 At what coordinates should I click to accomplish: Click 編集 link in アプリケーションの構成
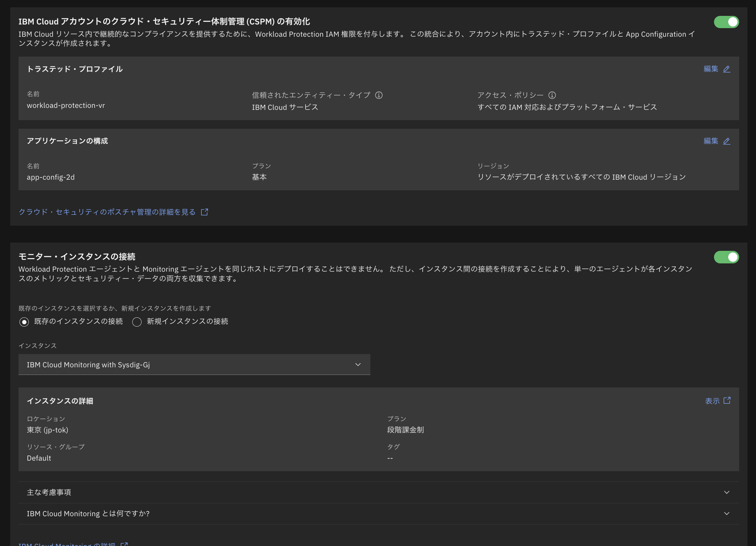pyautogui.click(x=711, y=141)
